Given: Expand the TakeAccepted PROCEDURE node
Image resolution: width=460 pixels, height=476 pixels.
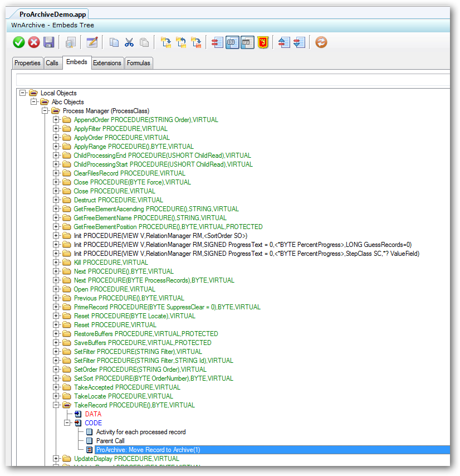Looking at the screenshot, I should coord(56,387).
